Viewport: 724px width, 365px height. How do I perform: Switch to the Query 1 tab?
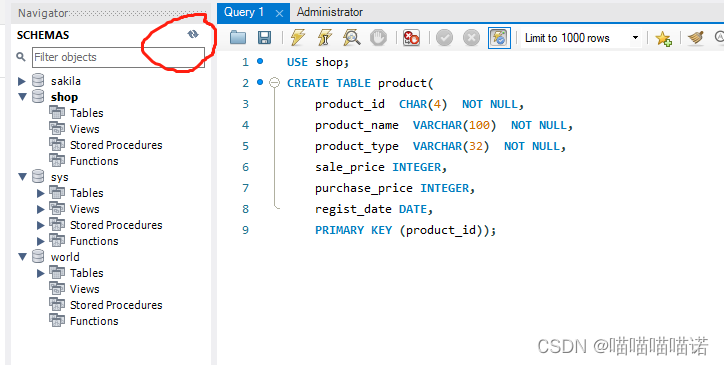click(244, 12)
